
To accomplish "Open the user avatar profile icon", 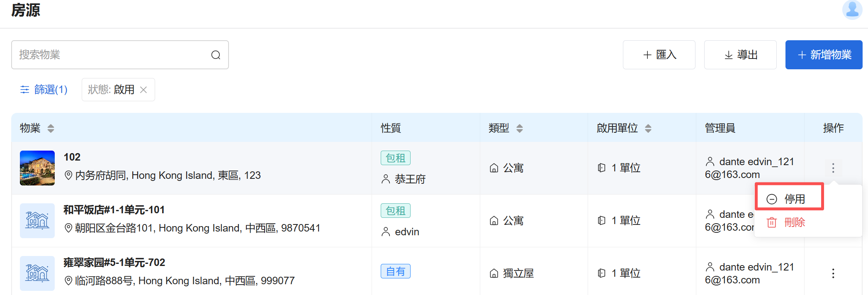I will coord(852,9).
